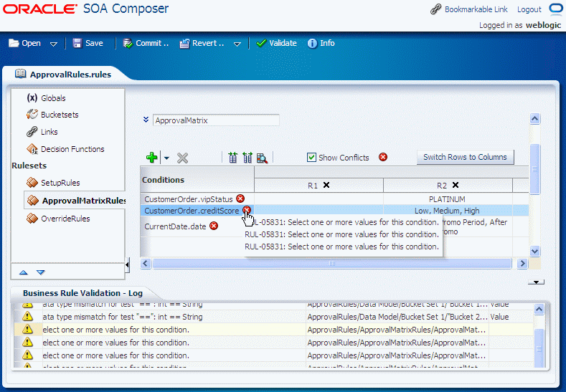Delete rule R2 with its X
Screen dimensions: 566x392
[x=456, y=185]
